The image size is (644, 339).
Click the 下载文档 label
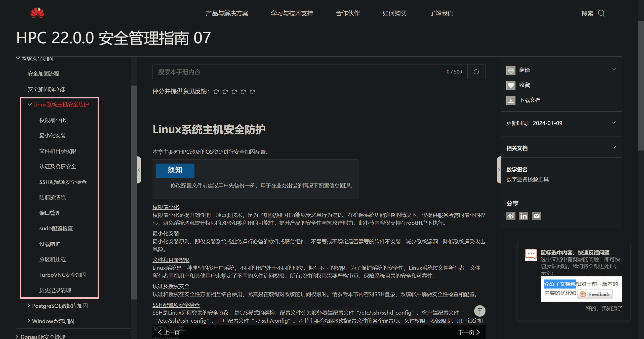coord(530,100)
